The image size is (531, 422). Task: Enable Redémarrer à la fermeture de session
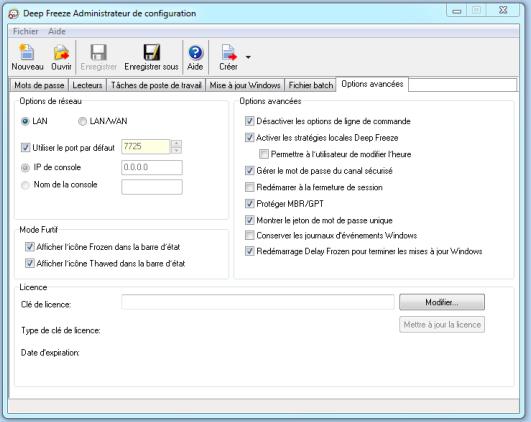[x=250, y=187]
